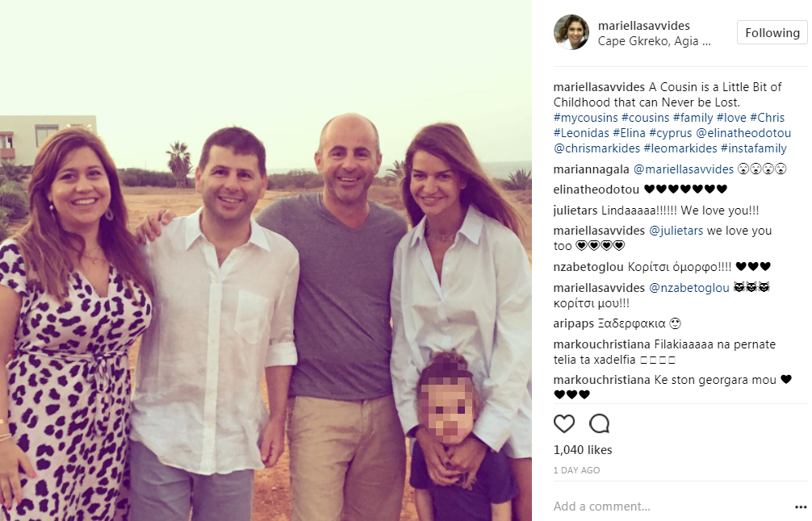The image size is (812, 521).
Task: Open Cape Gkreko location link
Action: [654, 41]
